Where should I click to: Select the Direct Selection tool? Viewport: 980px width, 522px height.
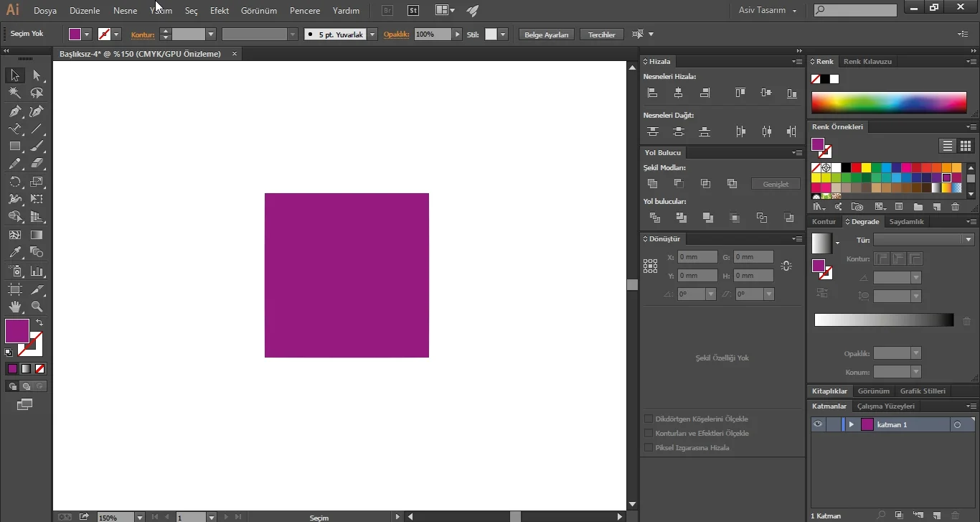(x=37, y=75)
